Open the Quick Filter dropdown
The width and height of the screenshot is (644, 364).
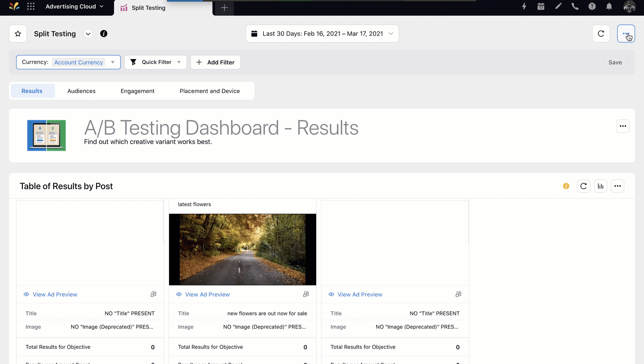(x=156, y=62)
